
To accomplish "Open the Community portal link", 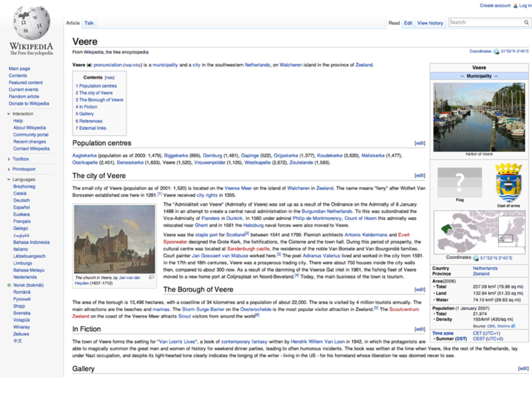I will click(31, 135).
